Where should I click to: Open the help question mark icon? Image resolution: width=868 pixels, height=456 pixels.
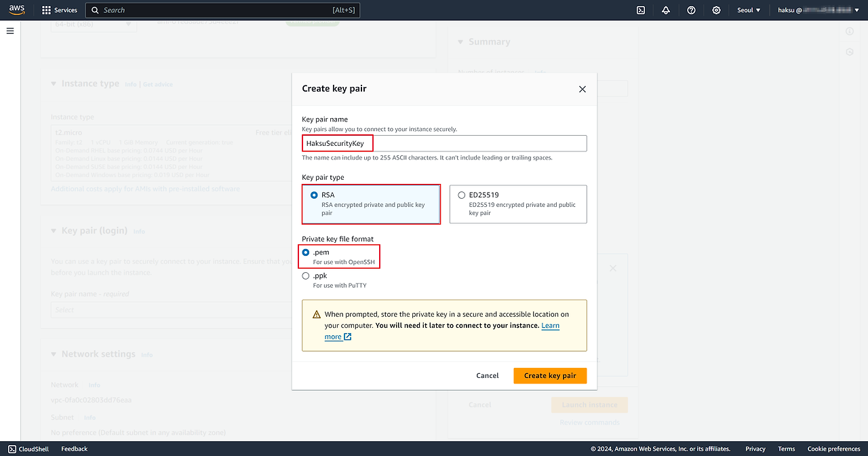[691, 10]
